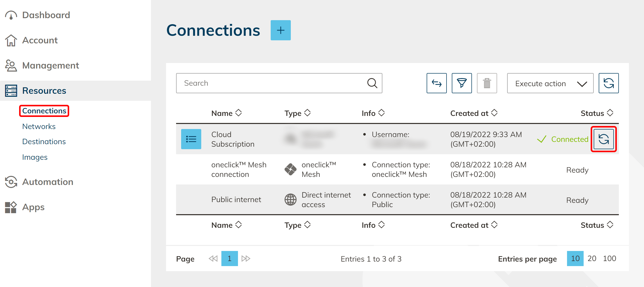Open the Cloud Subscription row list menu
The image size is (644, 287).
coord(191,139)
